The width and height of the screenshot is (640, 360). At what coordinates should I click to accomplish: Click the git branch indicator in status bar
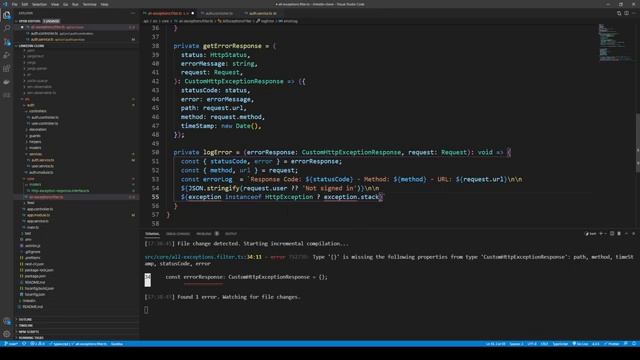tap(11, 344)
